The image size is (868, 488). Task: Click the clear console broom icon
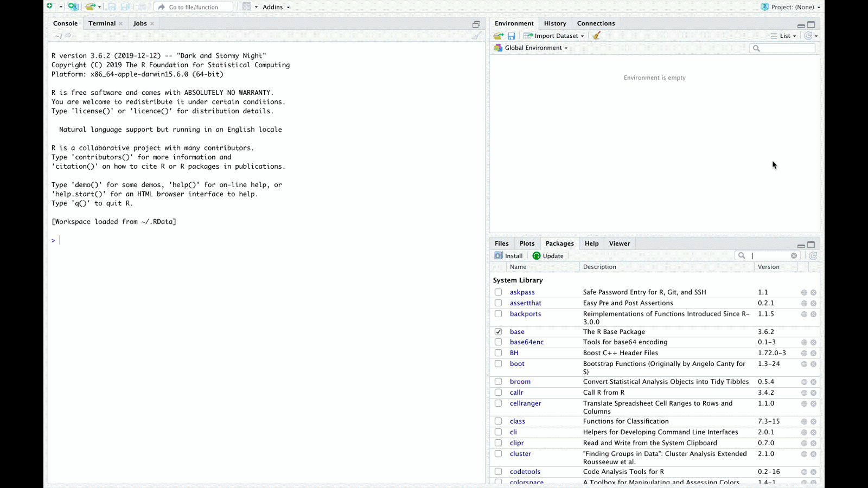[x=476, y=36]
